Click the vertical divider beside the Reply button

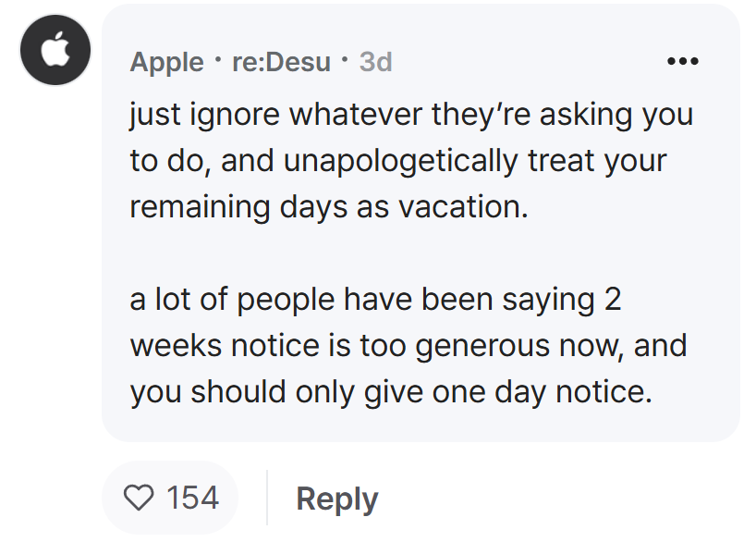click(266, 498)
